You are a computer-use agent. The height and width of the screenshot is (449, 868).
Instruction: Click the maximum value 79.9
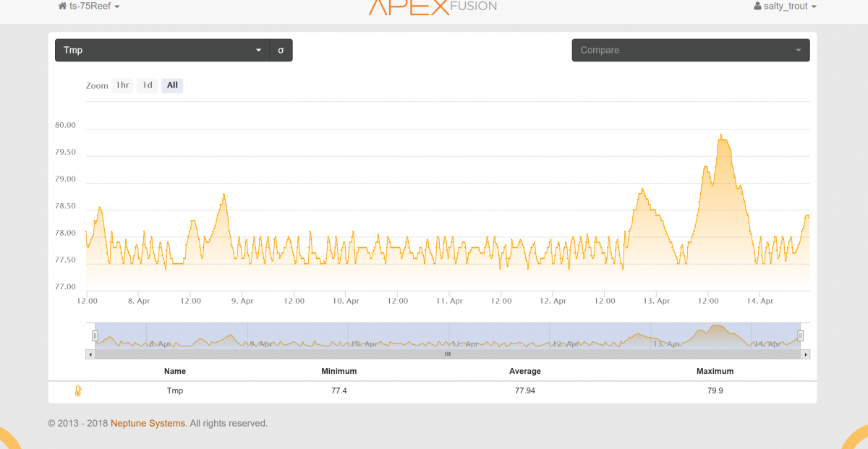715,390
